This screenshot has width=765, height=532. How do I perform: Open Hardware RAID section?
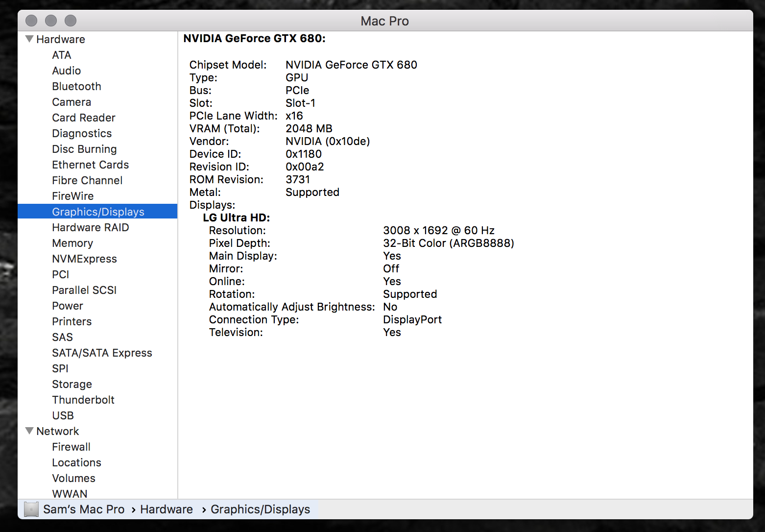click(91, 227)
